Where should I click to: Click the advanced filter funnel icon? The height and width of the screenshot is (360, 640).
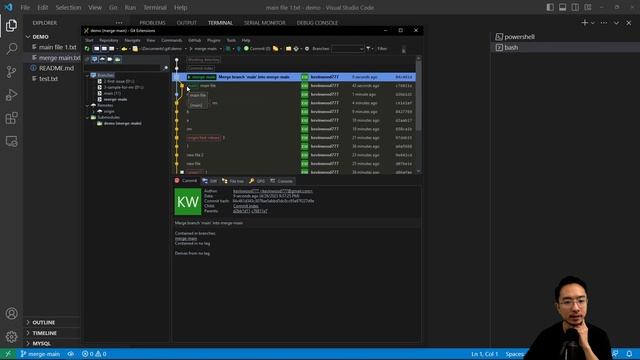tap(368, 49)
